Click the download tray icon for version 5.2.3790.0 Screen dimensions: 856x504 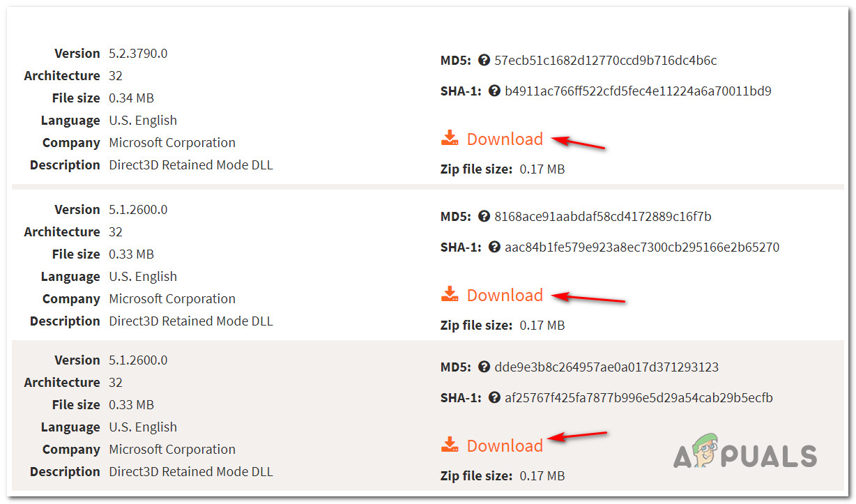[x=450, y=139]
